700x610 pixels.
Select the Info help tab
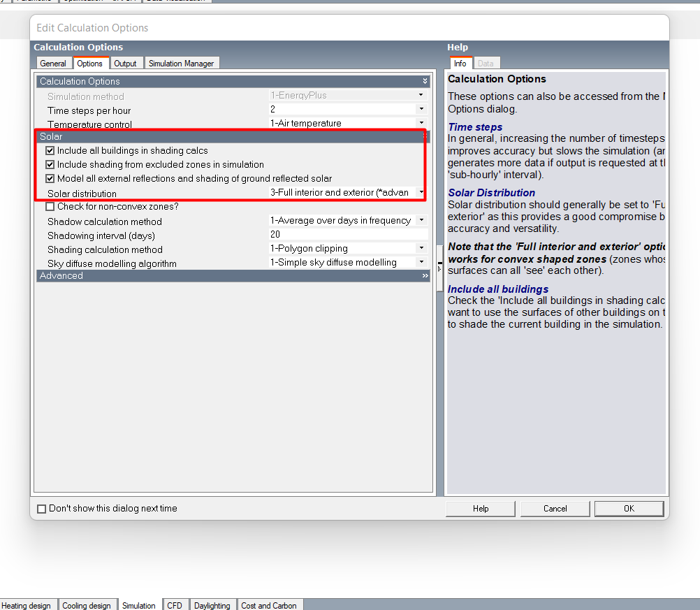click(x=460, y=64)
